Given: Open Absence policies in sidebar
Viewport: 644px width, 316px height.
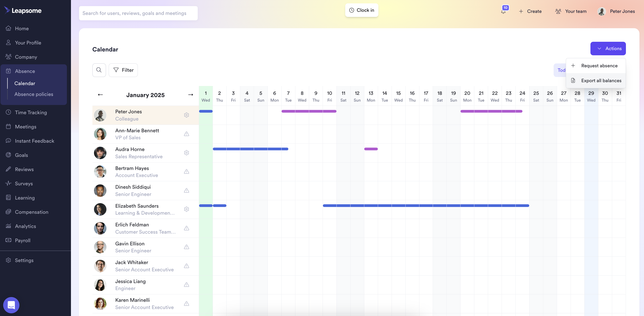Looking at the screenshot, I should pos(34,94).
